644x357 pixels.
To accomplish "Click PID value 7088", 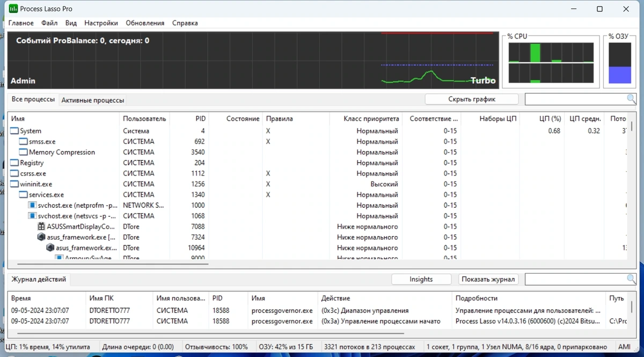I will 198,227.
